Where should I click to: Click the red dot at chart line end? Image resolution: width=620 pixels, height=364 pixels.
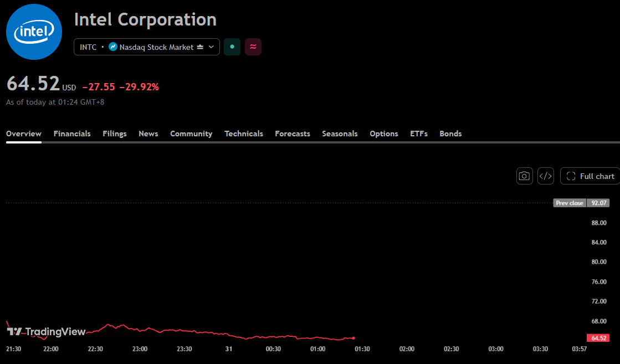353,338
